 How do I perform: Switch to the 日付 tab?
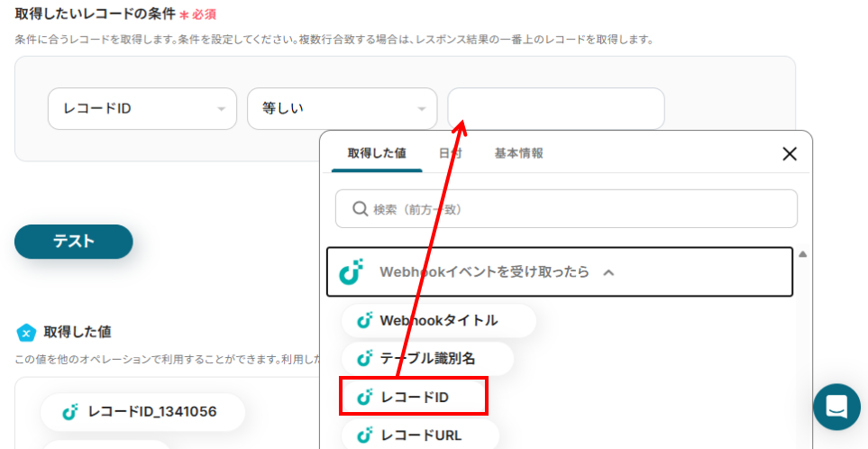tap(450, 153)
